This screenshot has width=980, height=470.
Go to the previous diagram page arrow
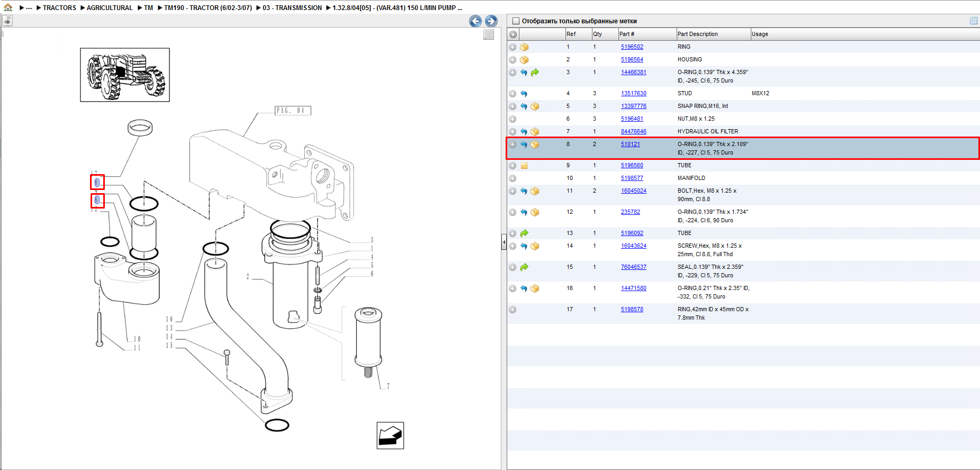pos(475,21)
